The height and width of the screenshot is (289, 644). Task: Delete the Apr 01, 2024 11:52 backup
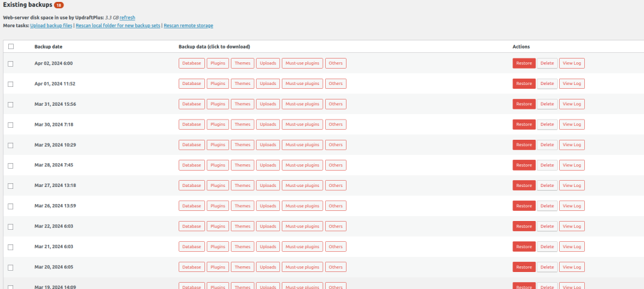point(547,84)
